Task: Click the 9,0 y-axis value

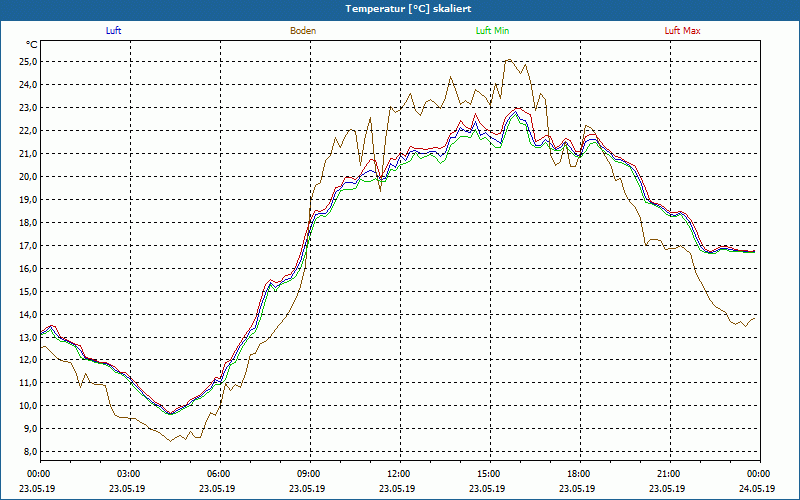Action: [x=31, y=429]
